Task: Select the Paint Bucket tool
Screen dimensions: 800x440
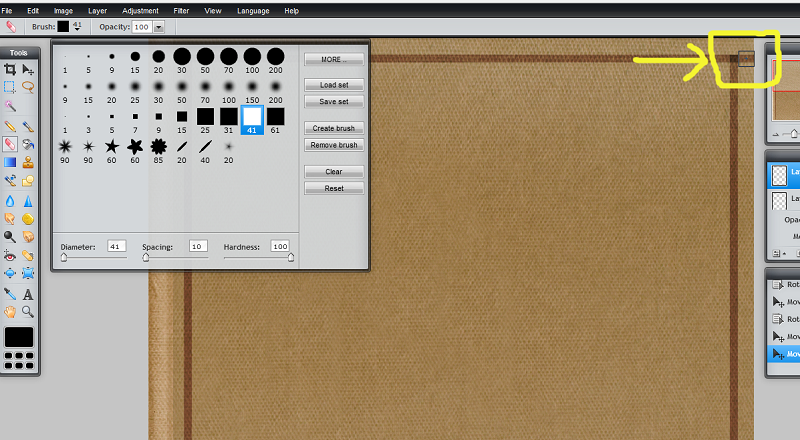Action: tap(28, 144)
